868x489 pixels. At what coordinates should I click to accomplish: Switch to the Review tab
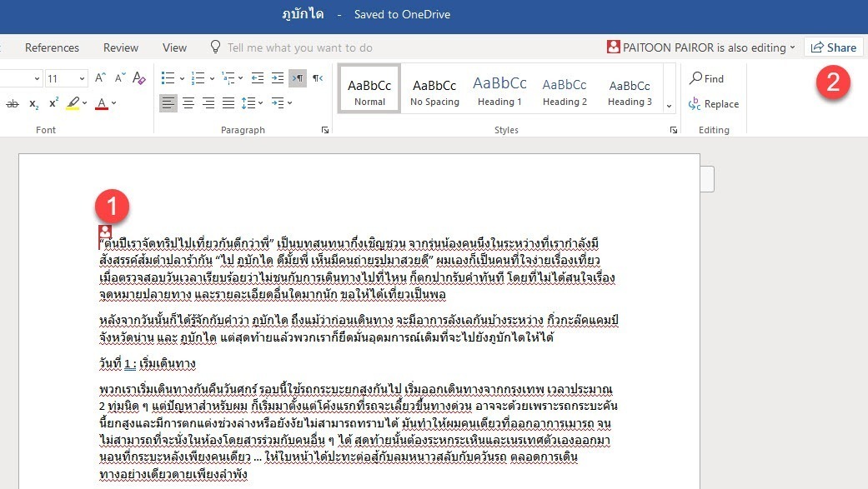point(121,47)
